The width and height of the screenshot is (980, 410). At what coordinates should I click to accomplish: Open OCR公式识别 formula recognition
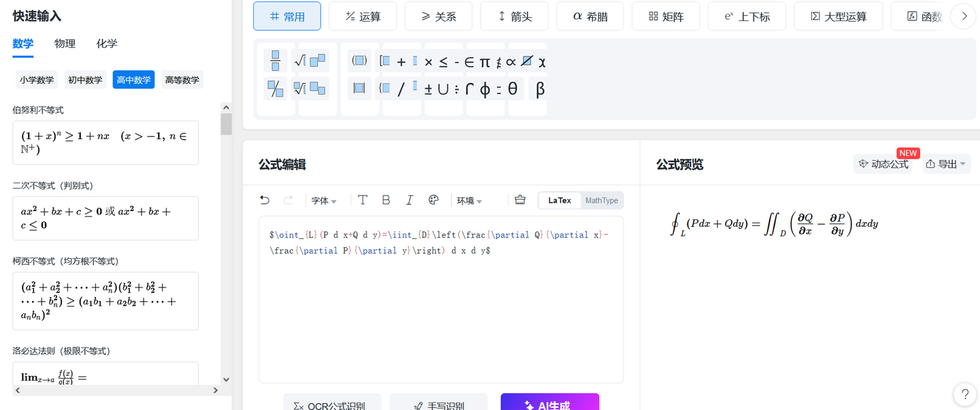(332, 402)
